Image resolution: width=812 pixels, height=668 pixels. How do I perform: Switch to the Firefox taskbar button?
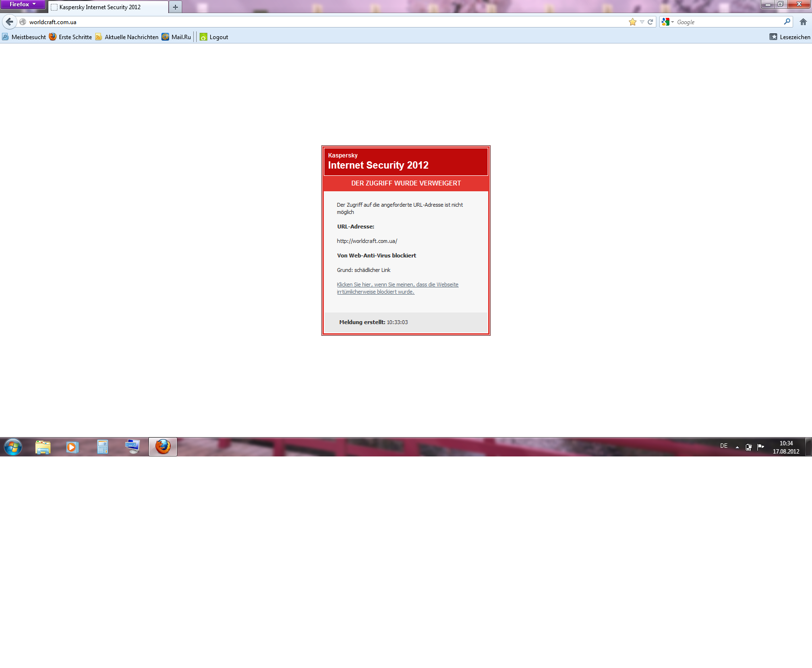pyautogui.click(x=163, y=447)
